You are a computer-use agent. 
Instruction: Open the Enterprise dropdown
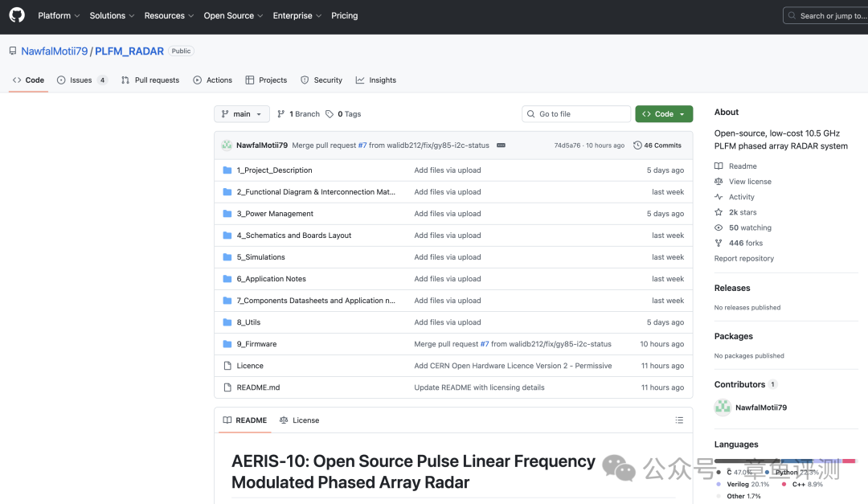[297, 15]
